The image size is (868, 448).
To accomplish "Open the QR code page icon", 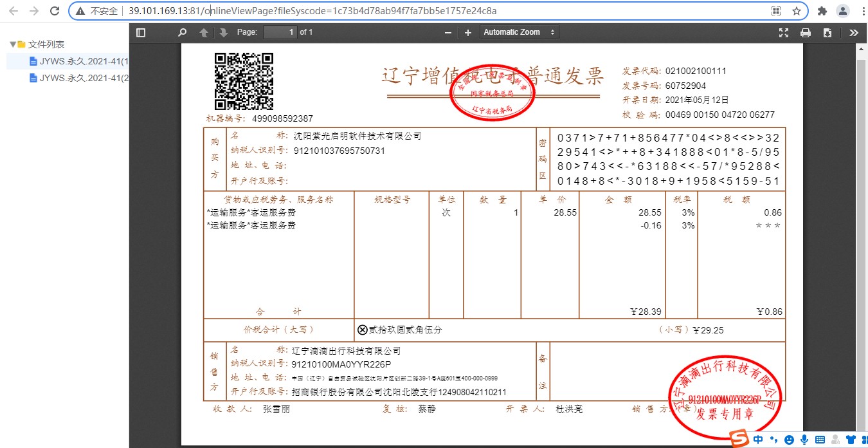I will [x=776, y=11].
